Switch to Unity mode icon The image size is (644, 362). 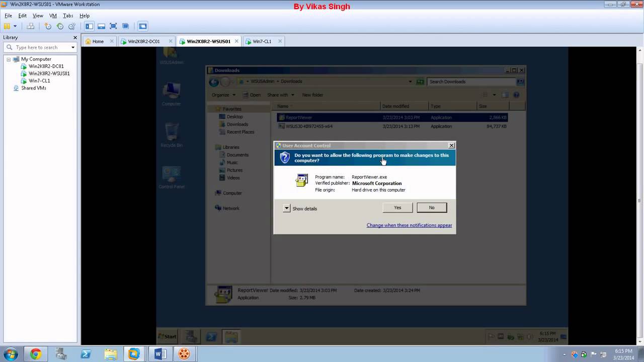coord(125,26)
